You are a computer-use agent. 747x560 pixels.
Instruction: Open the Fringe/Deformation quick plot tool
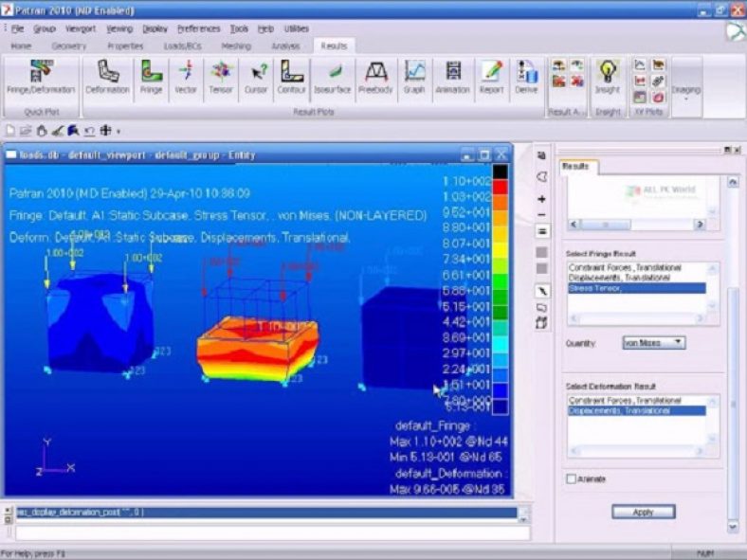click(x=41, y=77)
